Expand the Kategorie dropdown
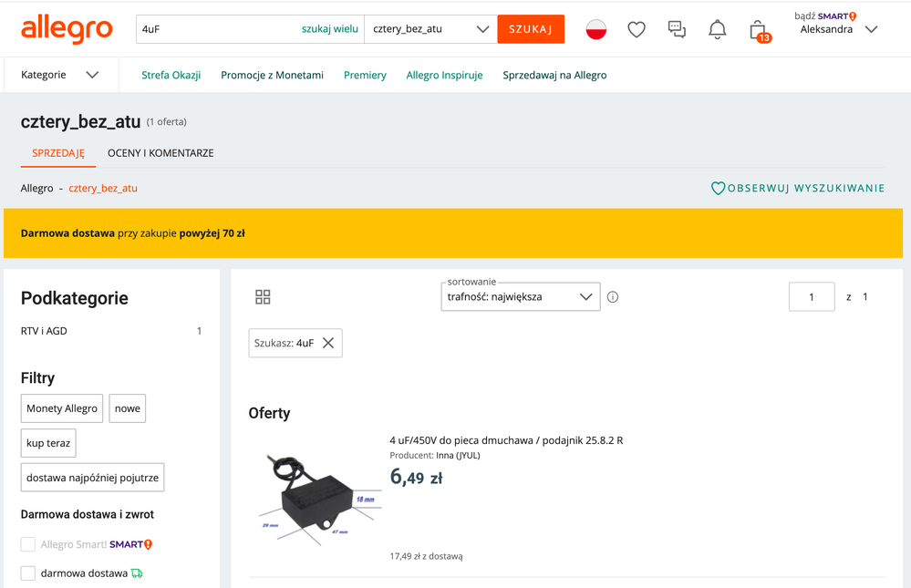 [x=60, y=75]
